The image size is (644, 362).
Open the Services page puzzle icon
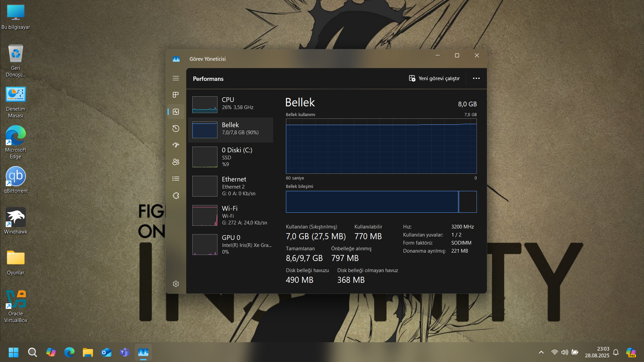[176, 196]
